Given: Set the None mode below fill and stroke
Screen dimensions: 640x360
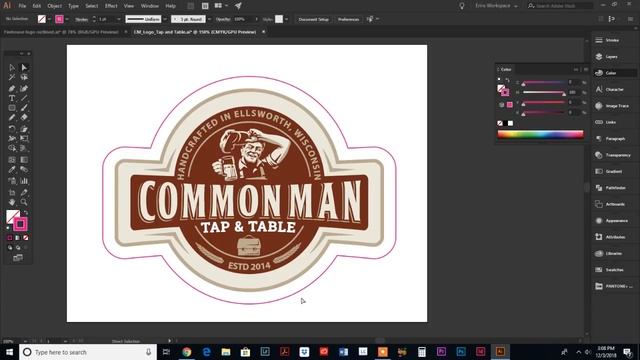Looking at the screenshot, I should coord(26,238).
